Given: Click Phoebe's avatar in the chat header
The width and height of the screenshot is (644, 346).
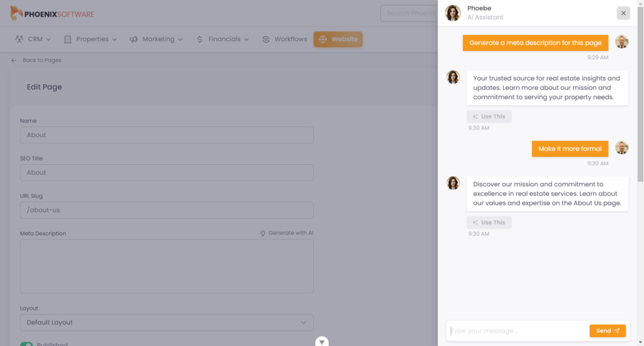Looking at the screenshot, I should click(453, 13).
